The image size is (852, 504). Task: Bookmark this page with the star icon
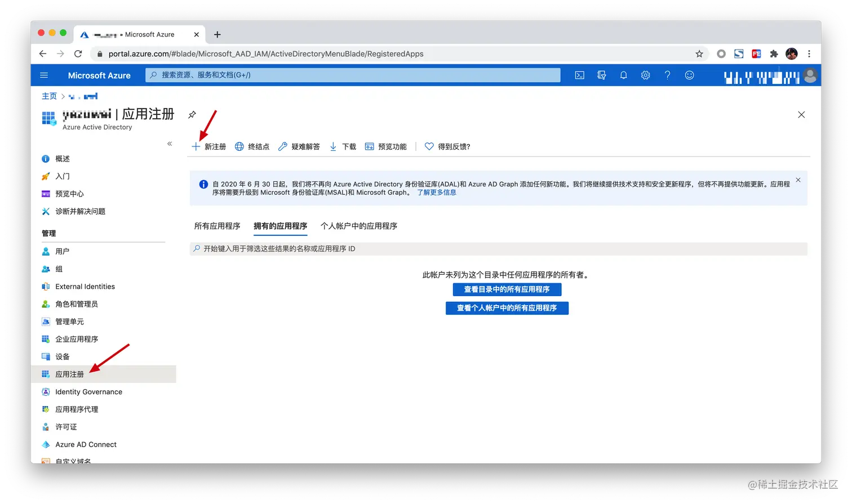point(699,53)
